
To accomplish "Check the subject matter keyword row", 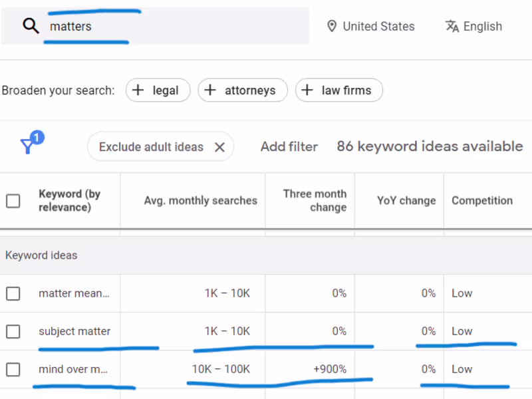I will (x=13, y=331).
